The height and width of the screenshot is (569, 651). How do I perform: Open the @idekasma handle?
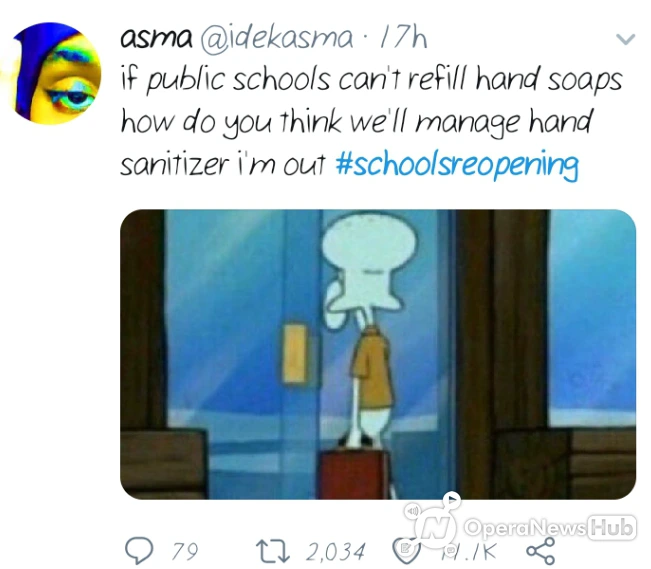click(277, 38)
